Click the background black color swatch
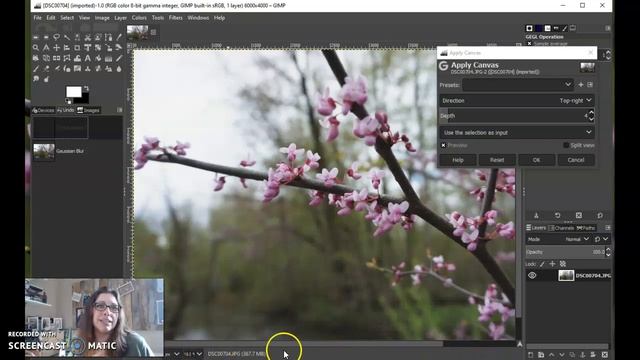640x360 pixels. tap(83, 99)
